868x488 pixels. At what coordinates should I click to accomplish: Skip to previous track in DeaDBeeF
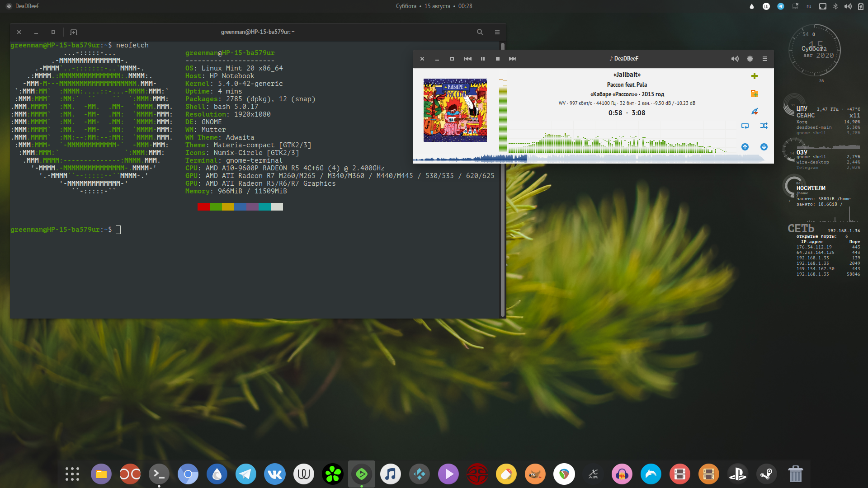468,59
